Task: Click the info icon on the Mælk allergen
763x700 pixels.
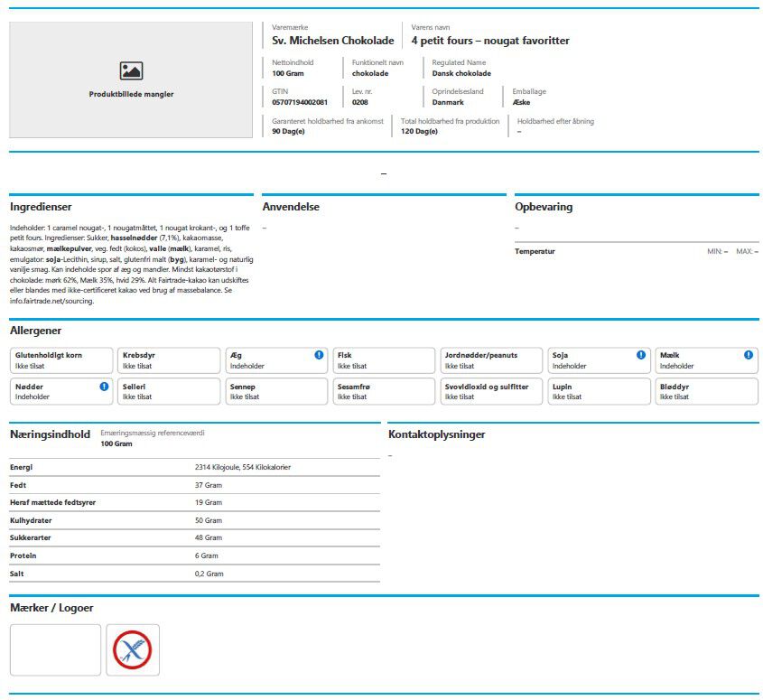Action: click(749, 355)
